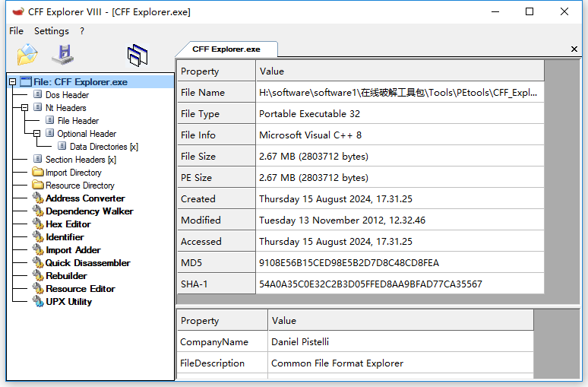Screen dimensions: 588x387
Task: Open the ? help menu
Action: coord(82,30)
